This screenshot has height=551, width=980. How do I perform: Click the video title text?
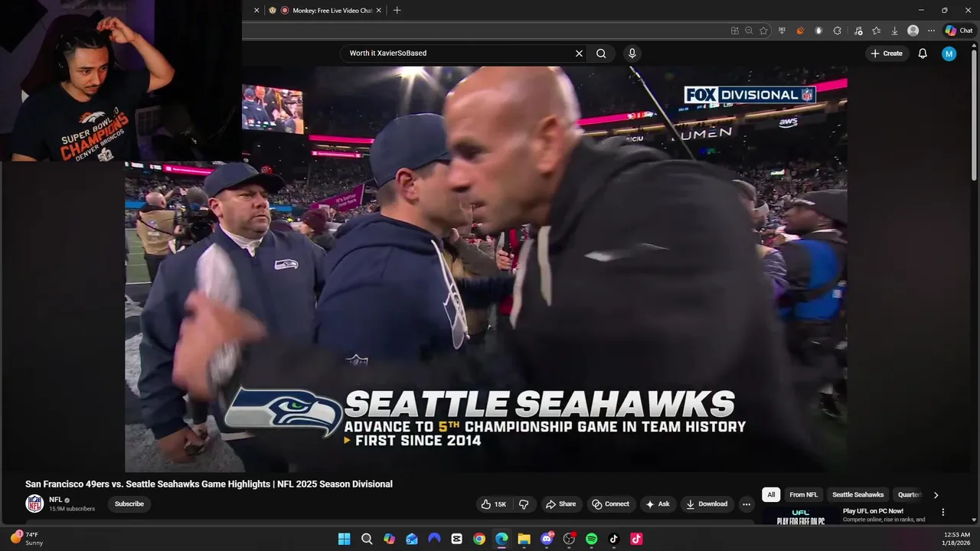click(x=209, y=484)
